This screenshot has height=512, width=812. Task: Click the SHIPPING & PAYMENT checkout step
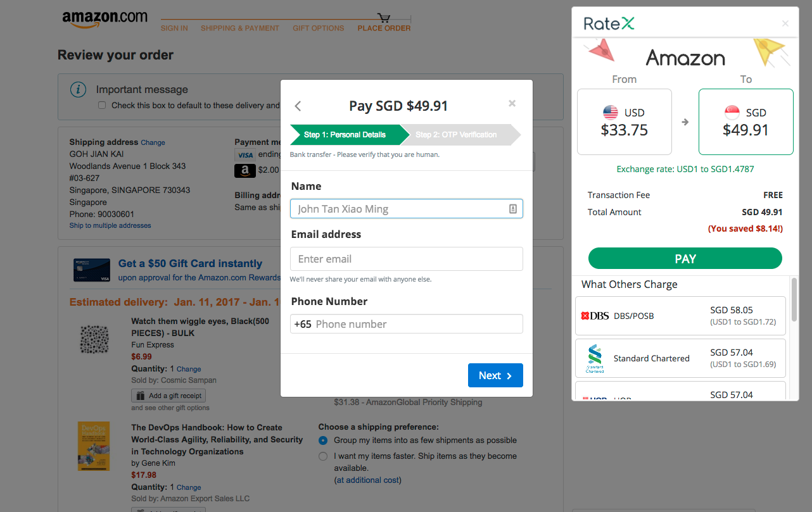coord(240,28)
